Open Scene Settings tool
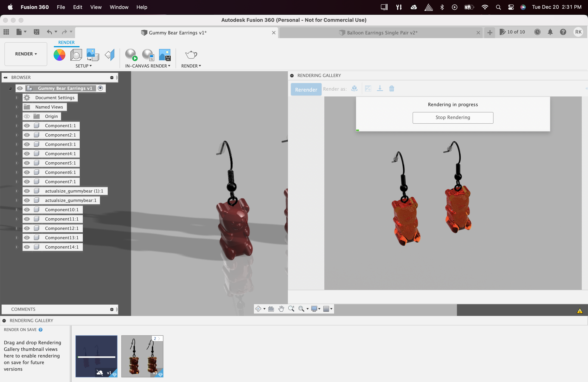The width and height of the screenshot is (588, 382). point(76,55)
